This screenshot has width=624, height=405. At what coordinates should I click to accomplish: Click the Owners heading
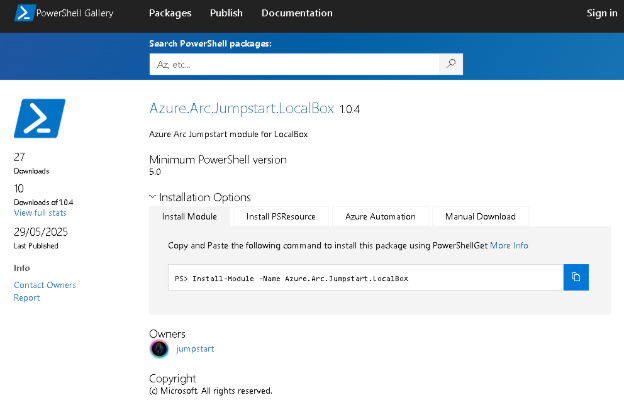(x=167, y=334)
